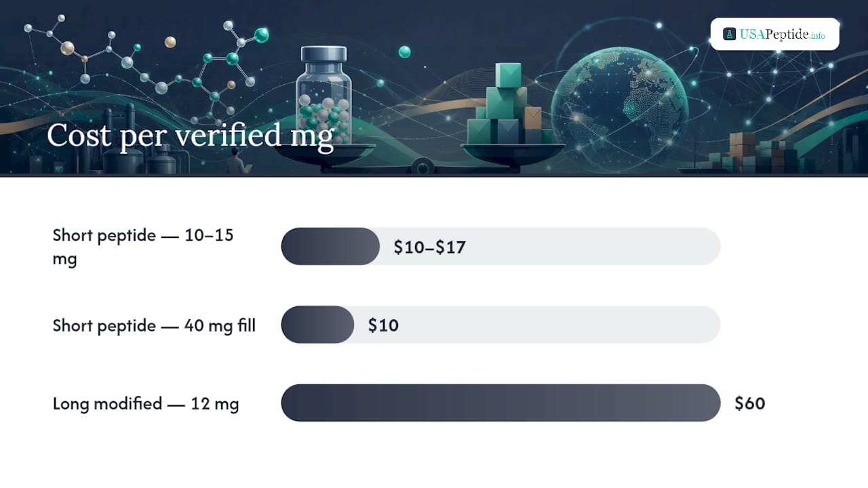Click the "Cost per verified mg" heading
This screenshot has height=488, width=868.
click(190, 135)
